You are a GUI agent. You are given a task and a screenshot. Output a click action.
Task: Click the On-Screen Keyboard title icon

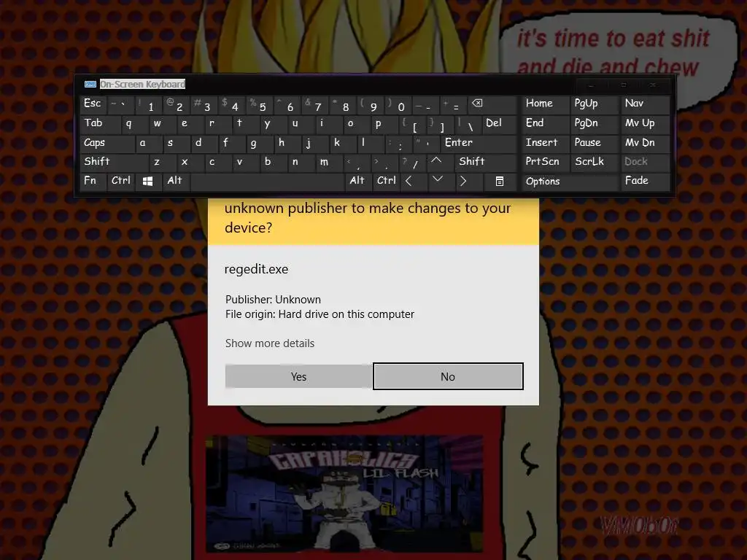coord(90,85)
